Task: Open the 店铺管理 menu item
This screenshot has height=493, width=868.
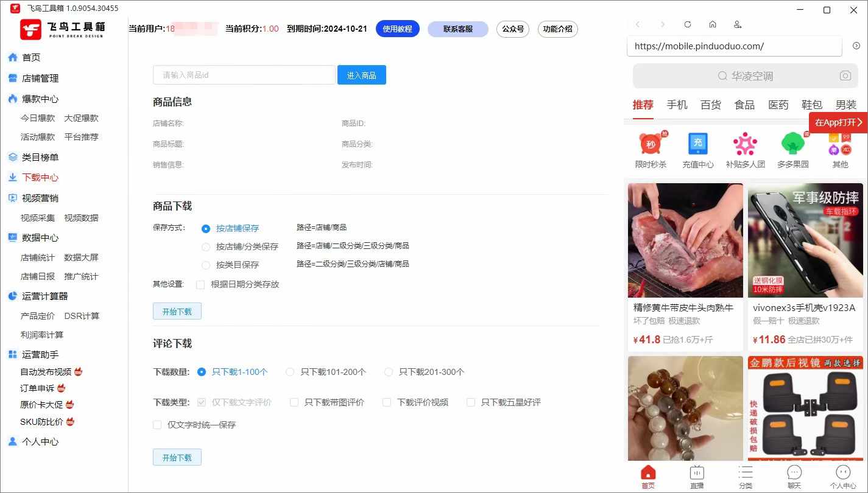Action: pos(40,78)
